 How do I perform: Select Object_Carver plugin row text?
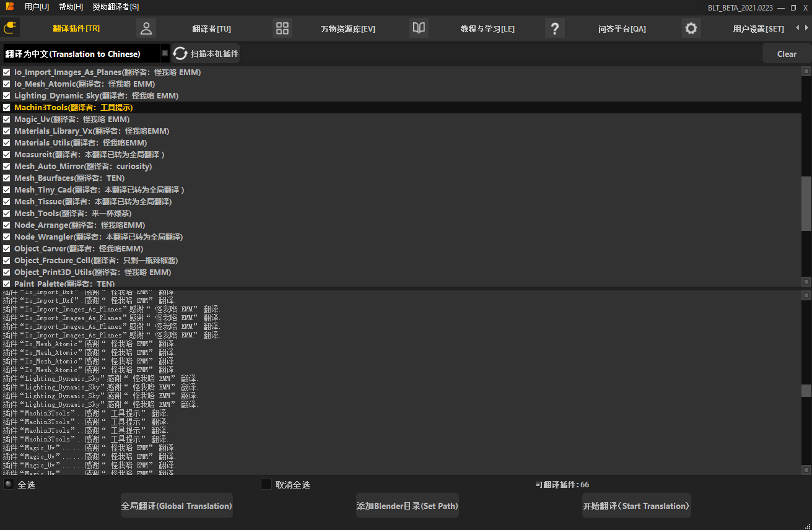79,249
